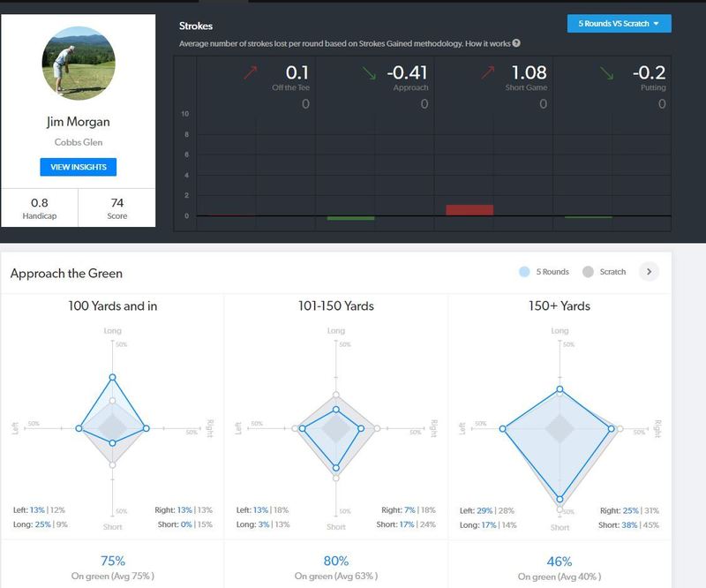Click the red Short Game bar
Image resolution: width=706 pixels, height=588 pixels.
pyautogui.click(x=469, y=210)
